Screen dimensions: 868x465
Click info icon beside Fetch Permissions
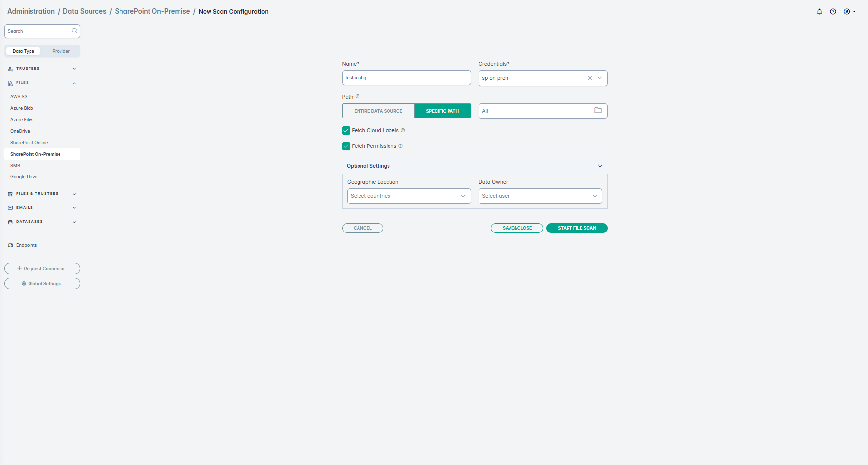tap(400, 146)
